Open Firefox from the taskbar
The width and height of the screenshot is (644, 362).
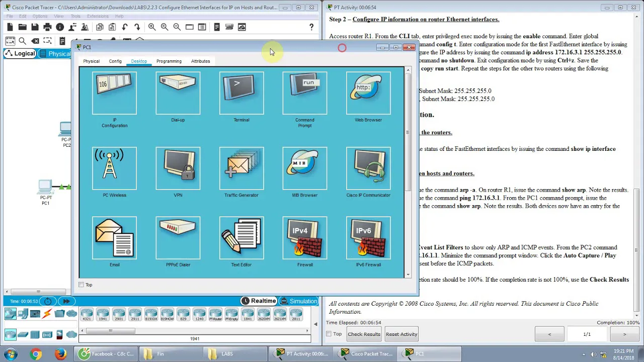(x=60, y=354)
